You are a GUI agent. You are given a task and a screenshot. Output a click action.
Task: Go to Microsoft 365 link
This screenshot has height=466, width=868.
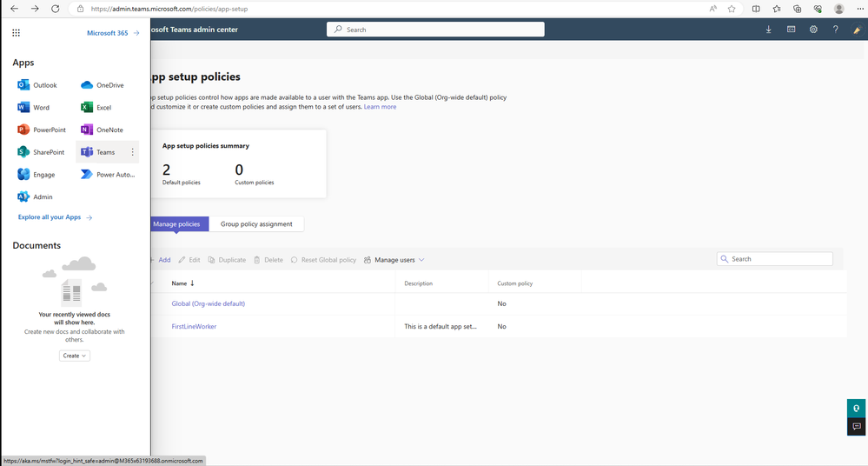click(113, 33)
